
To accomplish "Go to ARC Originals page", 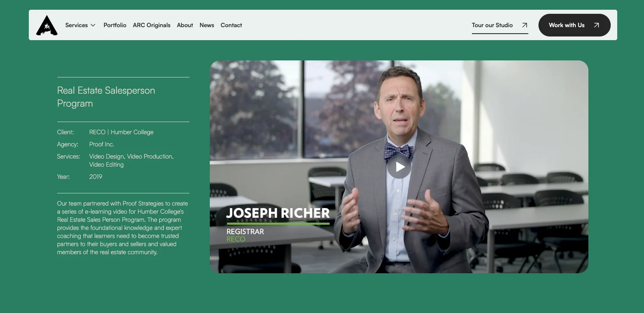I will tap(152, 25).
